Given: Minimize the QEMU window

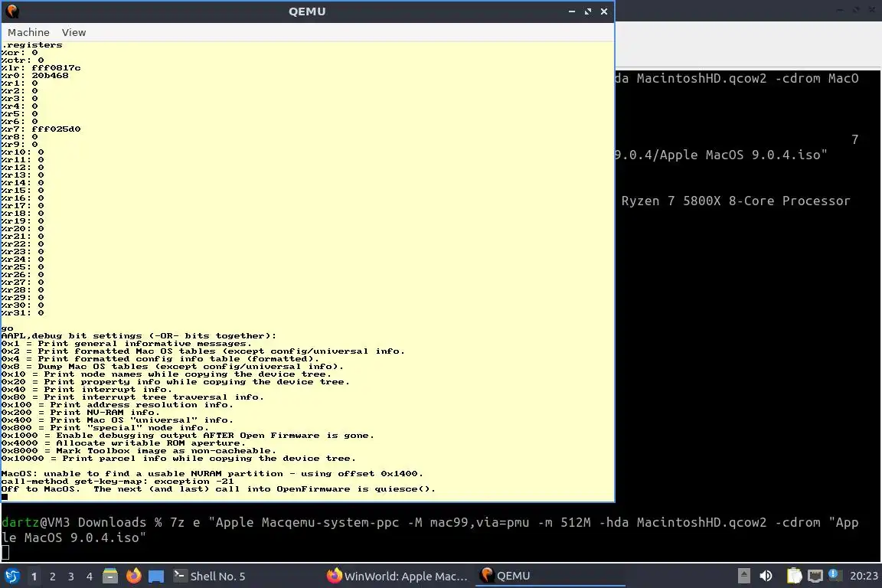Looking at the screenshot, I should [571, 11].
